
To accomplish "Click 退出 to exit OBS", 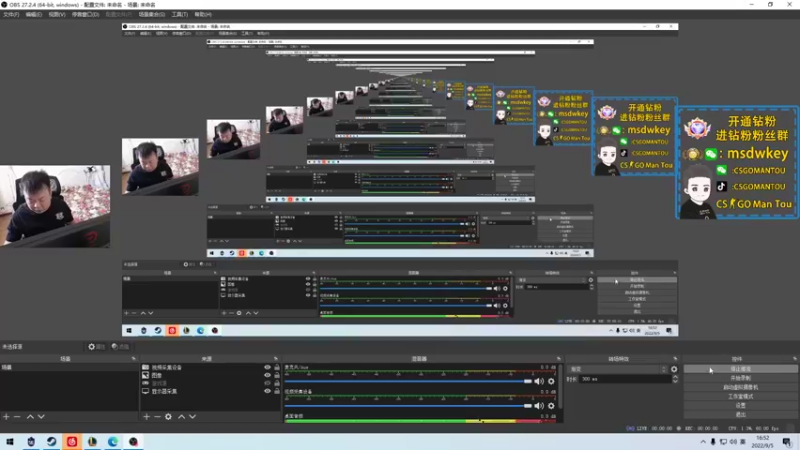I will click(x=740, y=415).
